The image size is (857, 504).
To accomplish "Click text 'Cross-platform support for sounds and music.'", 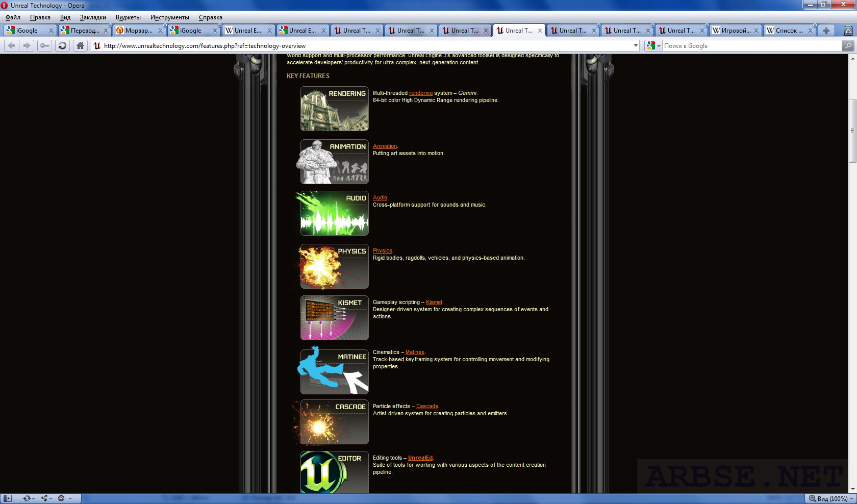I will tap(430, 205).
